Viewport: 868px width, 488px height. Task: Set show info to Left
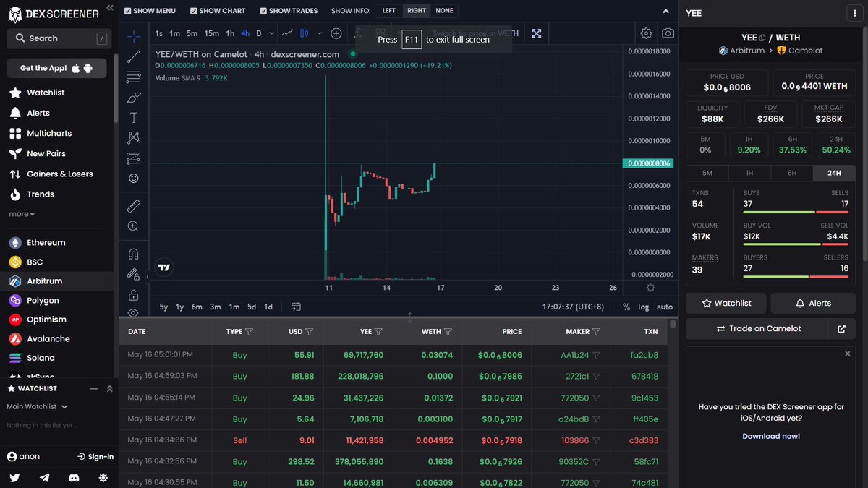[x=389, y=11]
